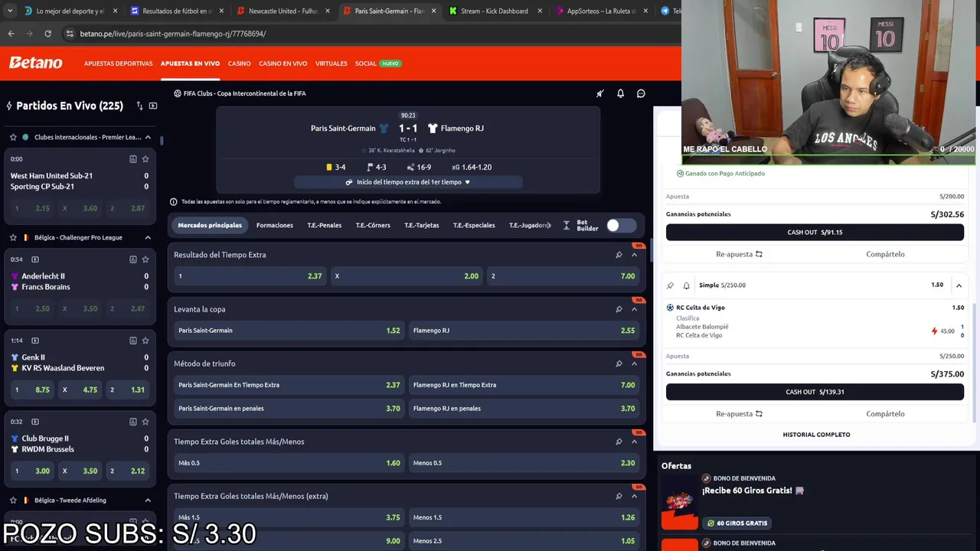Open Casino section

[239, 64]
